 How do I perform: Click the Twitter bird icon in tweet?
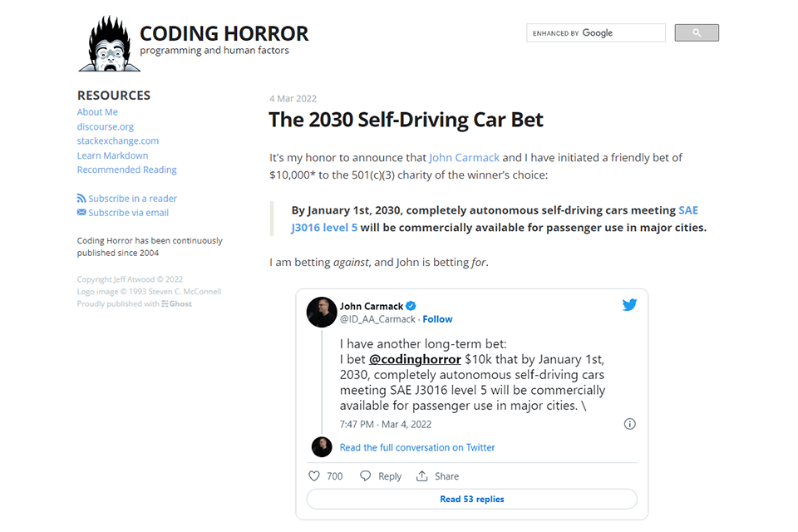point(629,305)
